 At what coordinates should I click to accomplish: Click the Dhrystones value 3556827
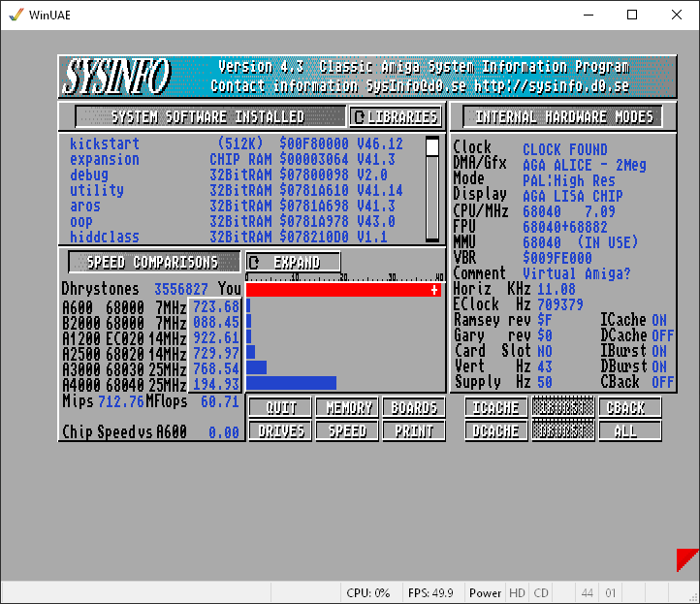pos(181,289)
